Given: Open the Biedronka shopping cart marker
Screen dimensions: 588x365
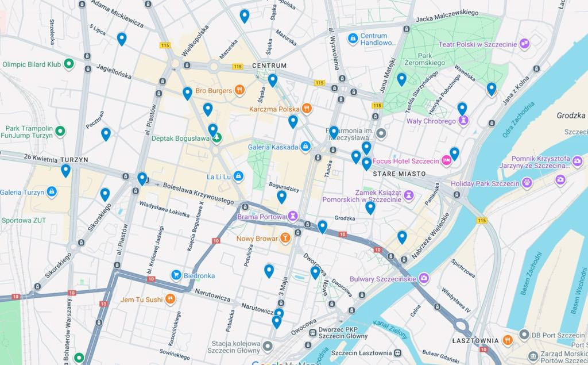Looking at the screenshot, I should [176, 275].
